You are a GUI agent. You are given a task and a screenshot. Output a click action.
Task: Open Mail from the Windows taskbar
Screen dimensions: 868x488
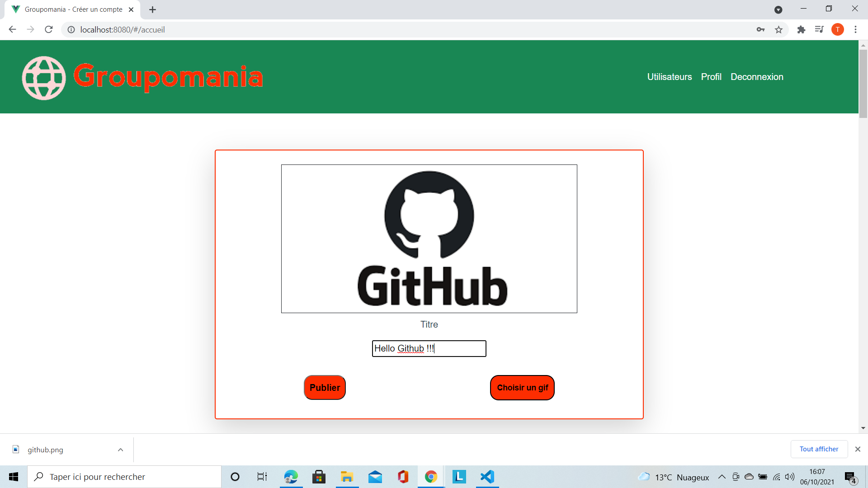coord(375,476)
